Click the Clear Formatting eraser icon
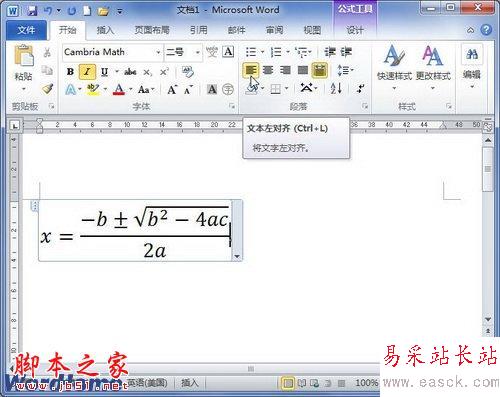This screenshot has height=397, width=500. tap(188, 71)
